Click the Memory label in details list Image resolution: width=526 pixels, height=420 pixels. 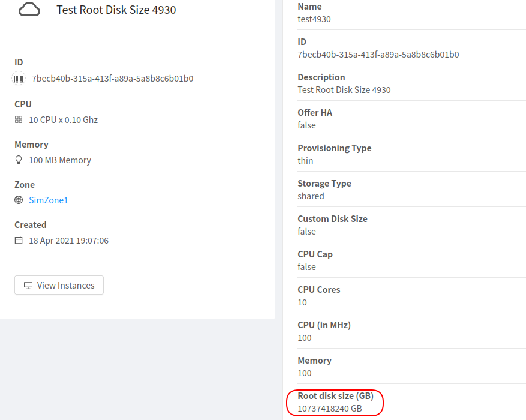314,360
